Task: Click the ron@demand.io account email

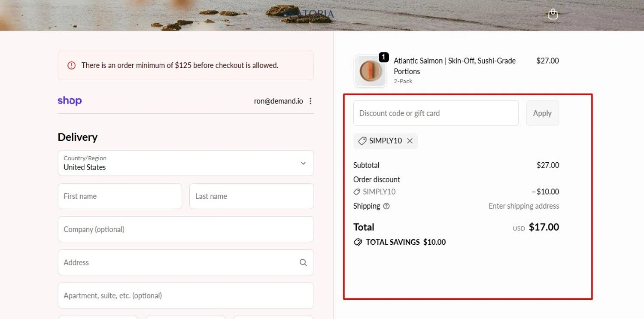Action: click(x=278, y=101)
